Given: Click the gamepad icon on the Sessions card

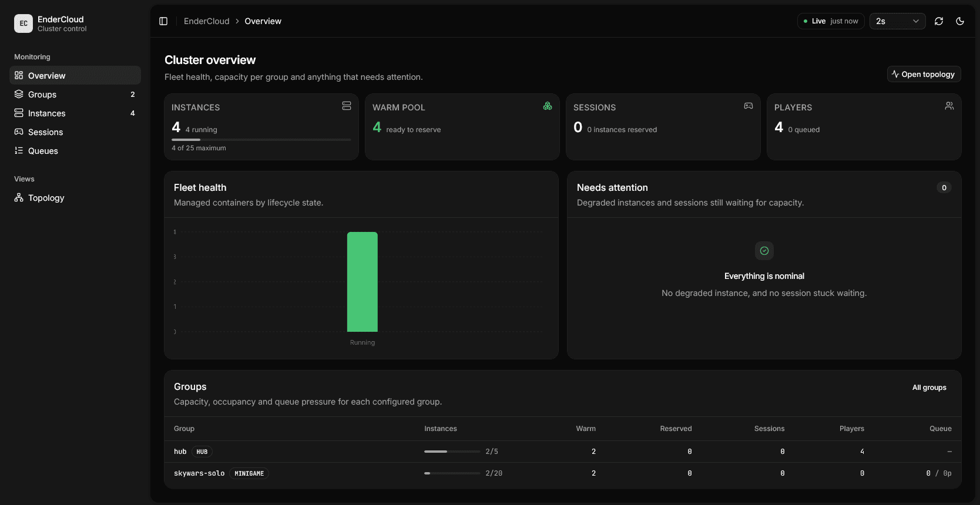Looking at the screenshot, I should click(749, 106).
